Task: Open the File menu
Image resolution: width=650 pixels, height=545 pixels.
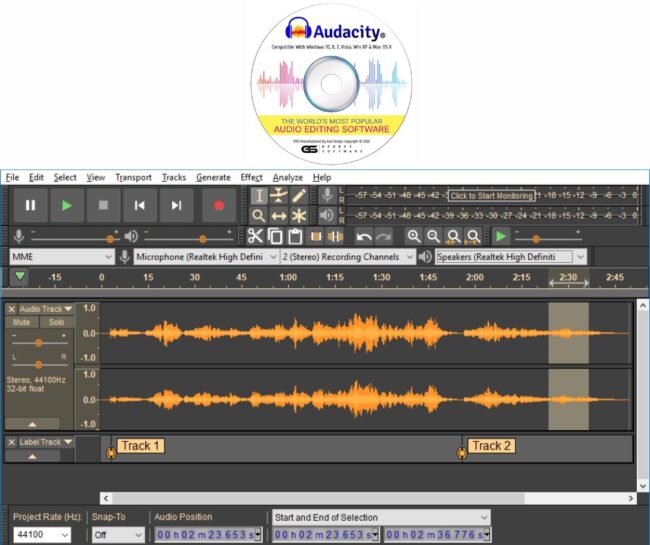Action: point(12,177)
